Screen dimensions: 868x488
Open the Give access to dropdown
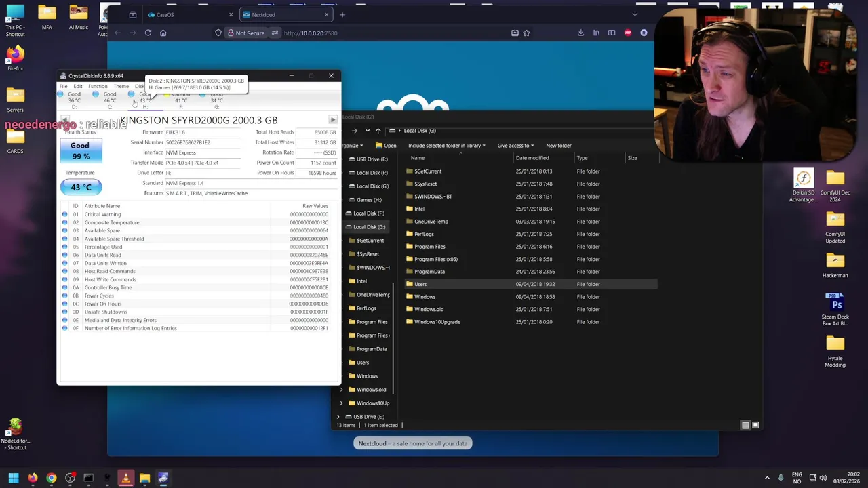click(515, 146)
